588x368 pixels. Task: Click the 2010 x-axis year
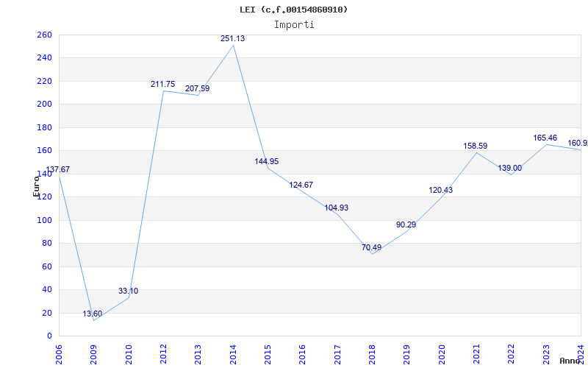coord(129,354)
